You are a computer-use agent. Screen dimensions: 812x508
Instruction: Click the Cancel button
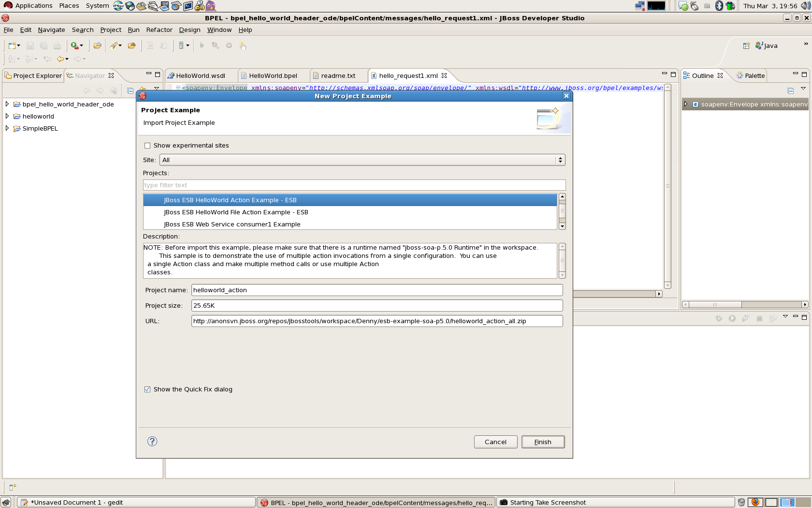pyautogui.click(x=495, y=442)
